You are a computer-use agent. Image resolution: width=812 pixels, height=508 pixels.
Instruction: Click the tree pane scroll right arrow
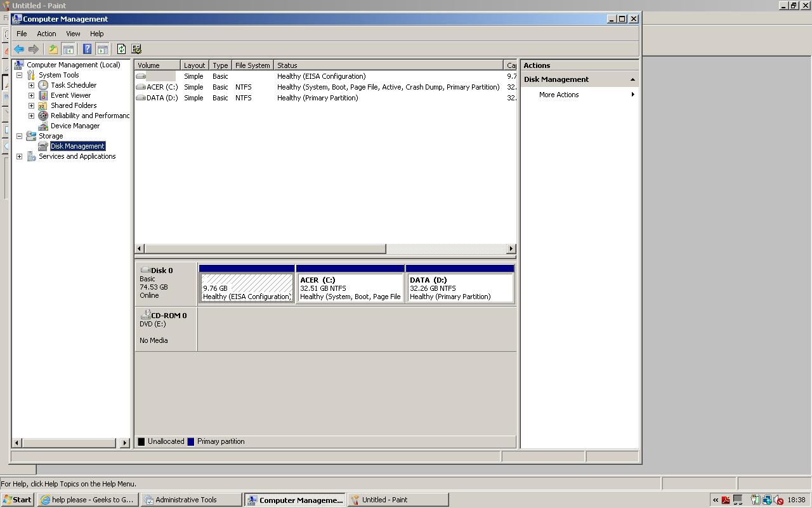click(x=124, y=443)
